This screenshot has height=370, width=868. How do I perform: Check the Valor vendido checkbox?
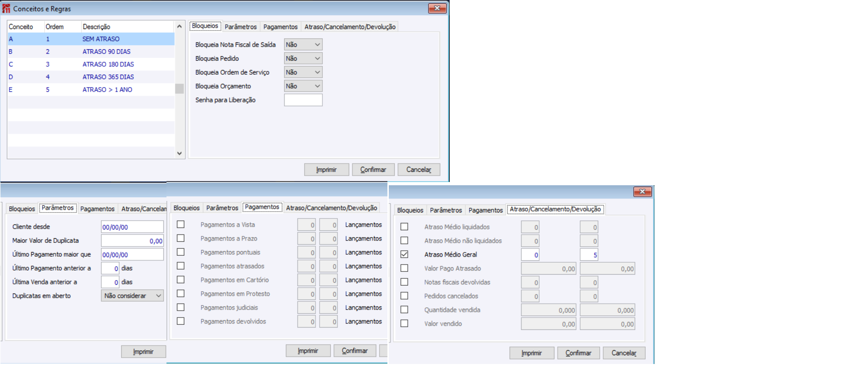[404, 323]
